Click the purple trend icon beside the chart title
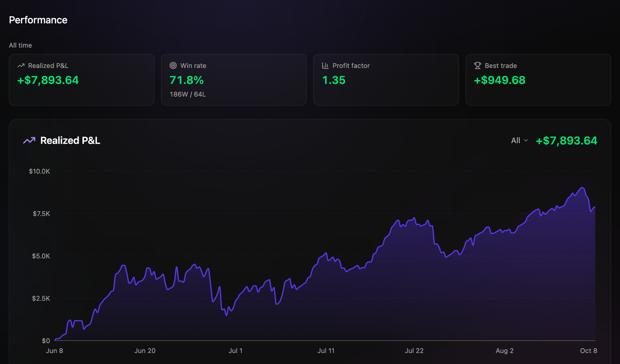620x364 pixels. click(29, 141)
